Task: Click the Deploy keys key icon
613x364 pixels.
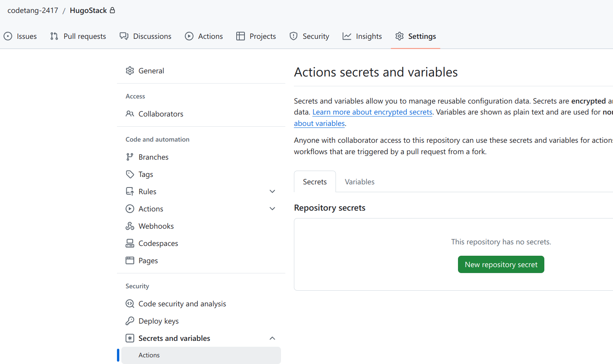Action: click(130, 321)
